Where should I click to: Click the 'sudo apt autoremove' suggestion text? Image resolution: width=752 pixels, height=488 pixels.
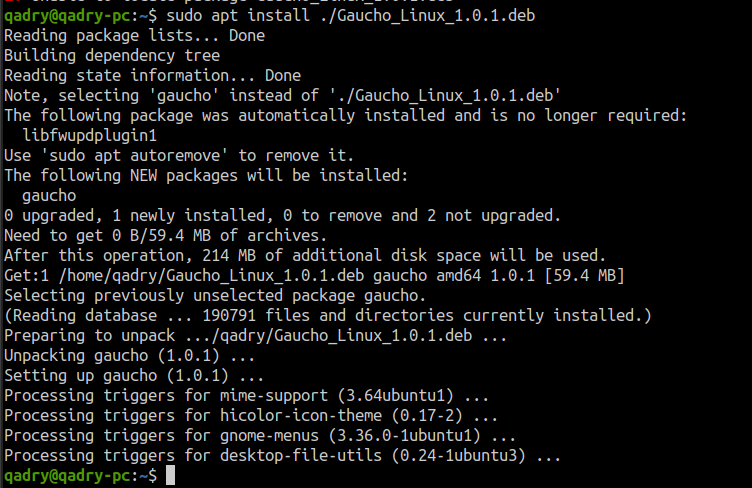tap(135, 155)
